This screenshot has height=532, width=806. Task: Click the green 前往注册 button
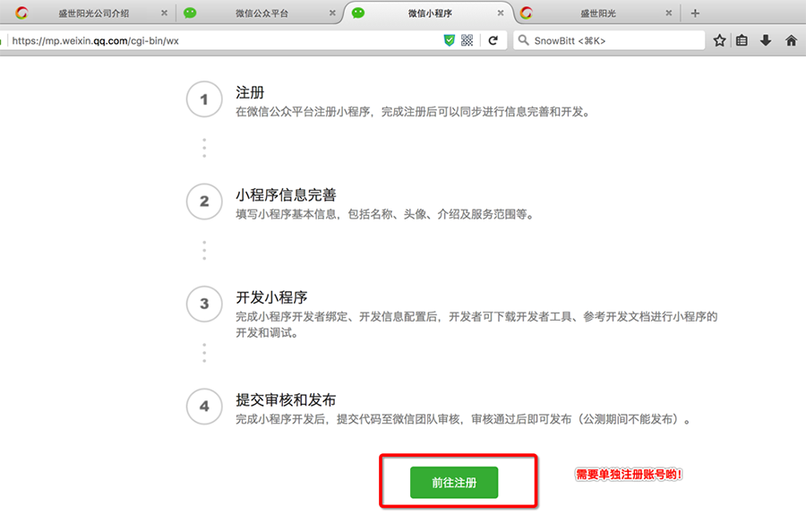click(454, 483)
